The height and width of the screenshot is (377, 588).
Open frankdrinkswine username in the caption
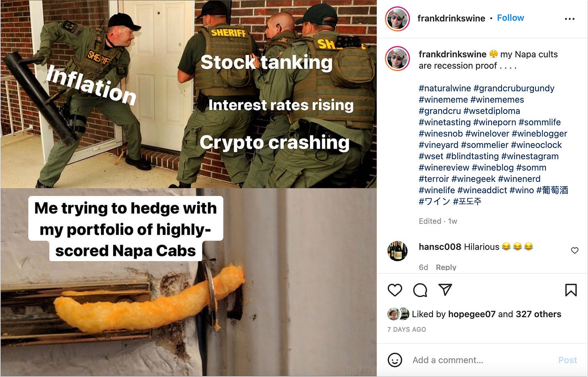point(452,54)
